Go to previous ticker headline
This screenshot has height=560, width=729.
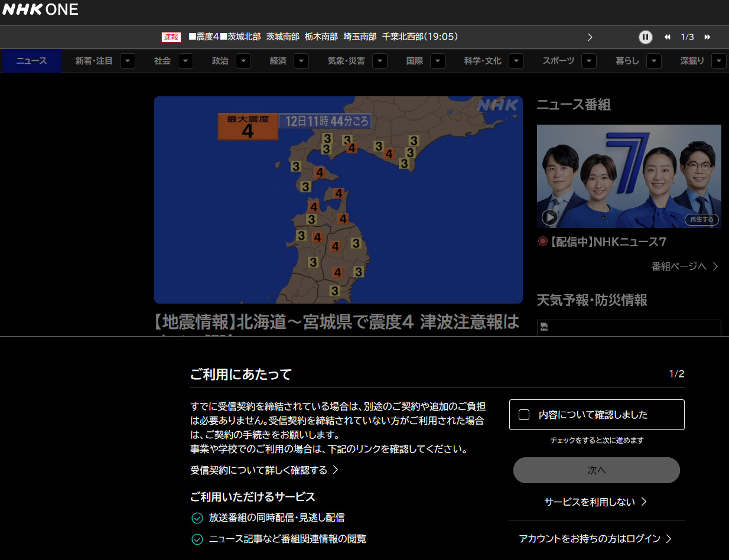(x=667, y=37)
